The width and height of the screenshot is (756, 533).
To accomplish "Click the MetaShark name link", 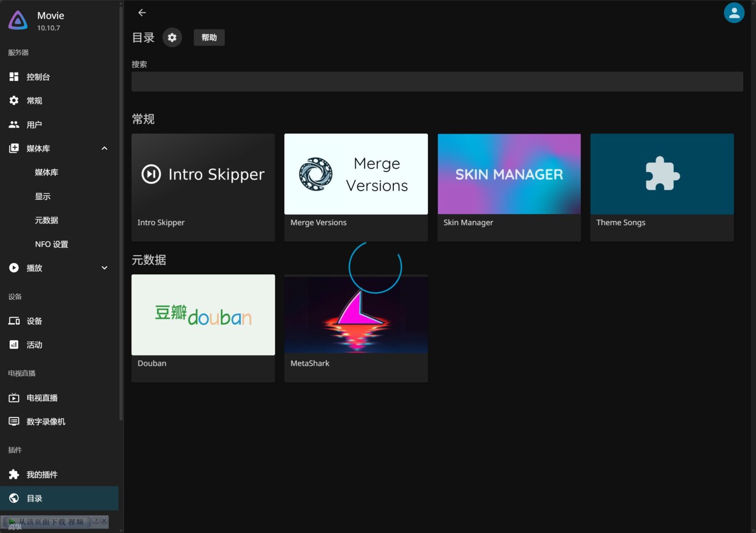I will point(309,363).
